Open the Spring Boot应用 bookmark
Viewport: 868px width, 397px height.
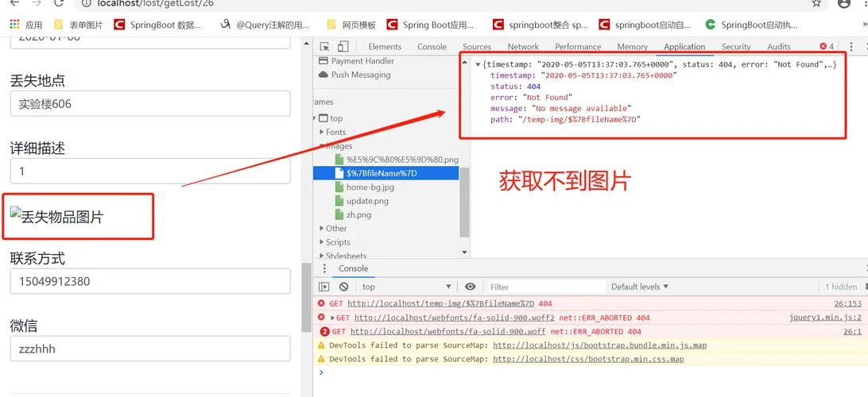coord(430,25)
